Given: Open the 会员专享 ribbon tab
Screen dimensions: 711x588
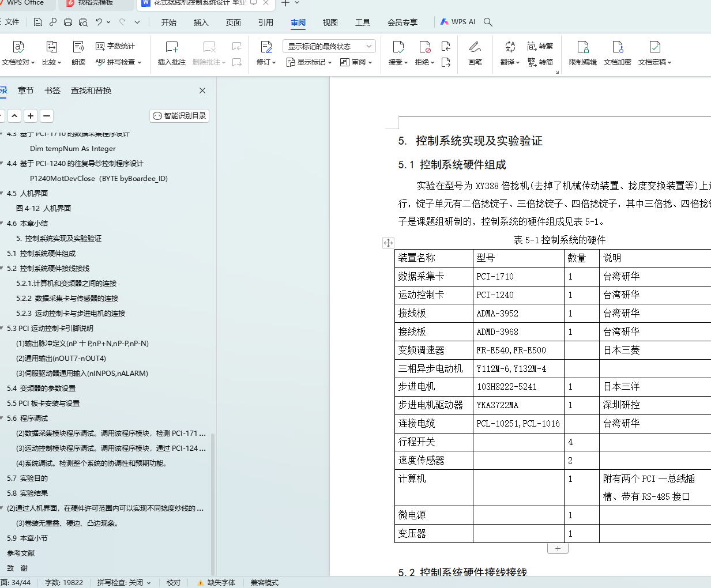Looking at the screenshot, I should 402,22.
